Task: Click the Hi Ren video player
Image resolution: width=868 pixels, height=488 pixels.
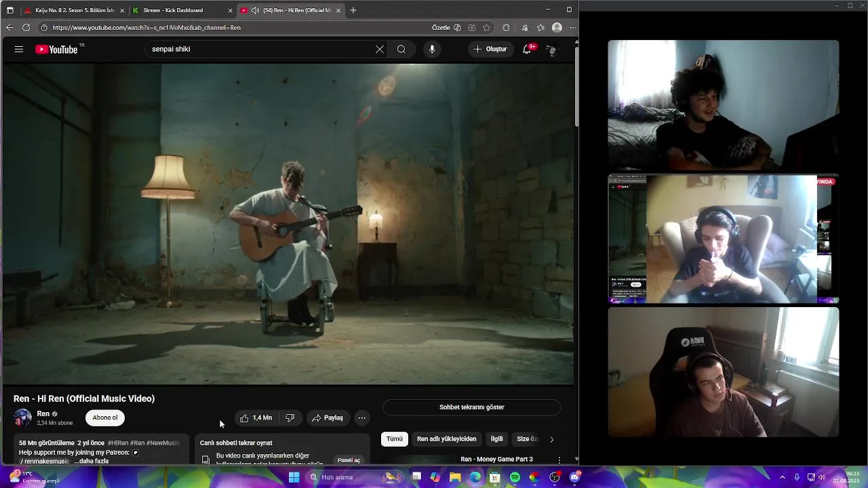Action: [288, 224]
